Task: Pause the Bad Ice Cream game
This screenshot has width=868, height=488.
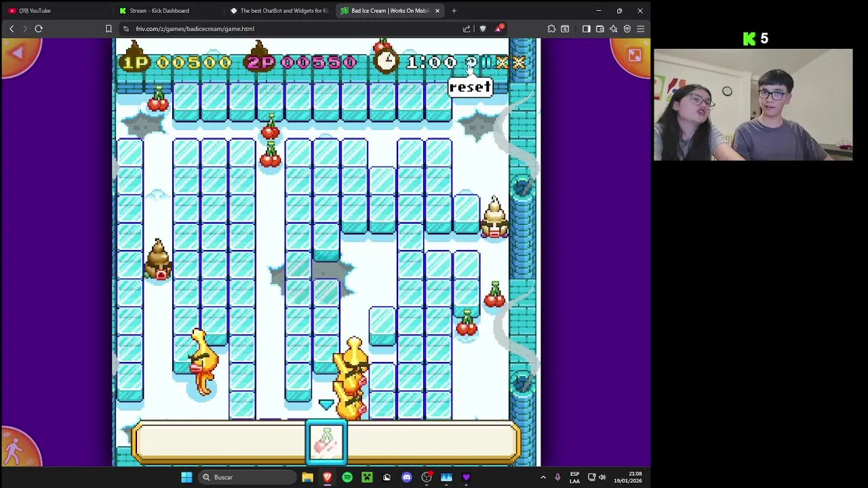Action: pos(487,62)
